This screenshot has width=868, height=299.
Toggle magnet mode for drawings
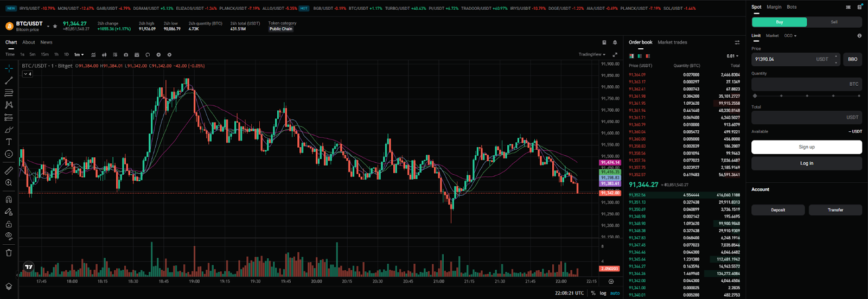coord(9,199)
